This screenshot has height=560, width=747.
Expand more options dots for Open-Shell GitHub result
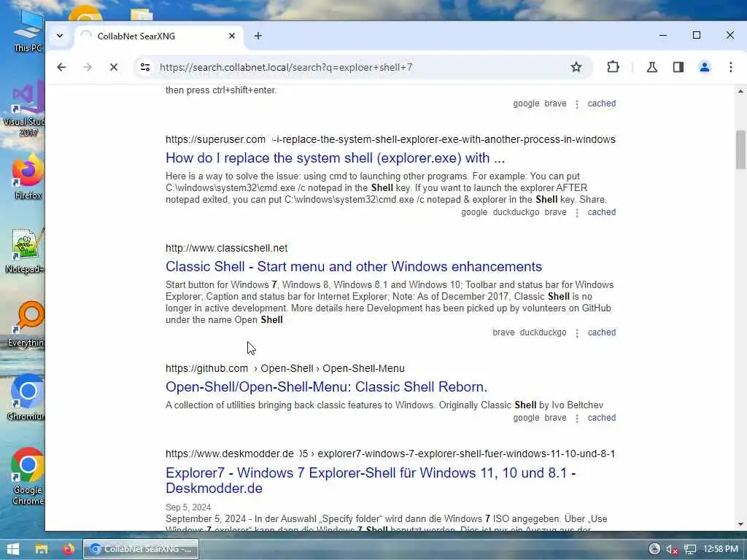[x=577, y=418]
